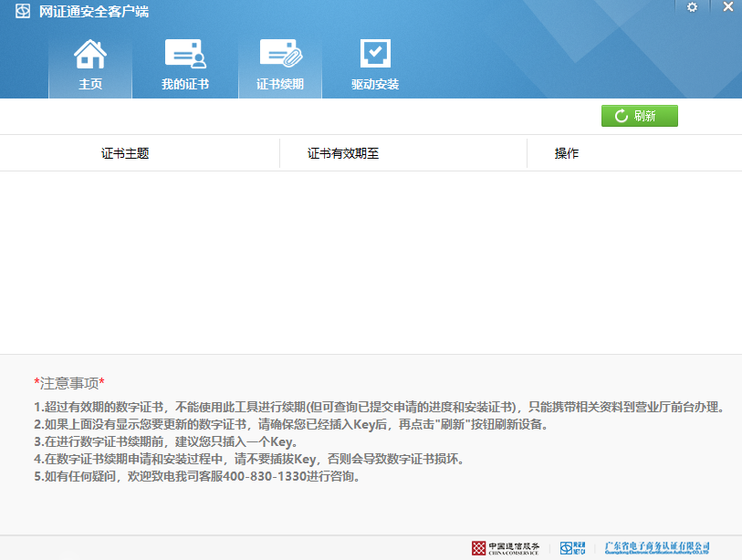
Task: Click the 操作 column header
Action: click(x=567, y=153)
